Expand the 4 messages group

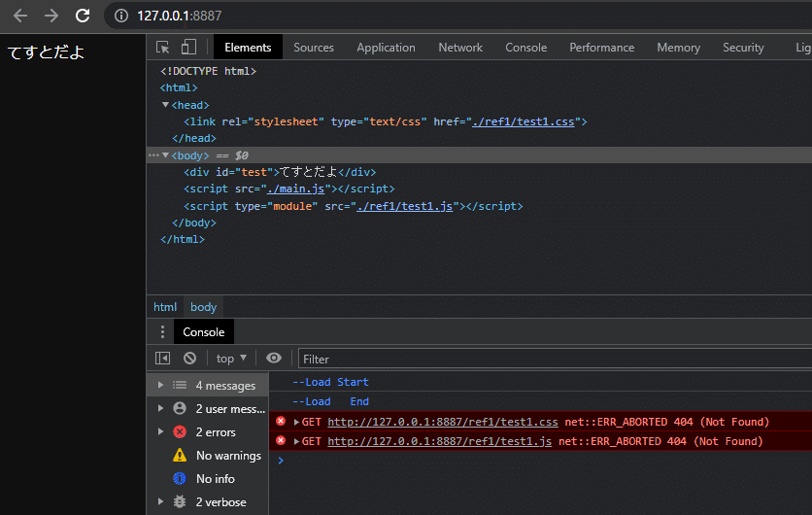point(160,386)
